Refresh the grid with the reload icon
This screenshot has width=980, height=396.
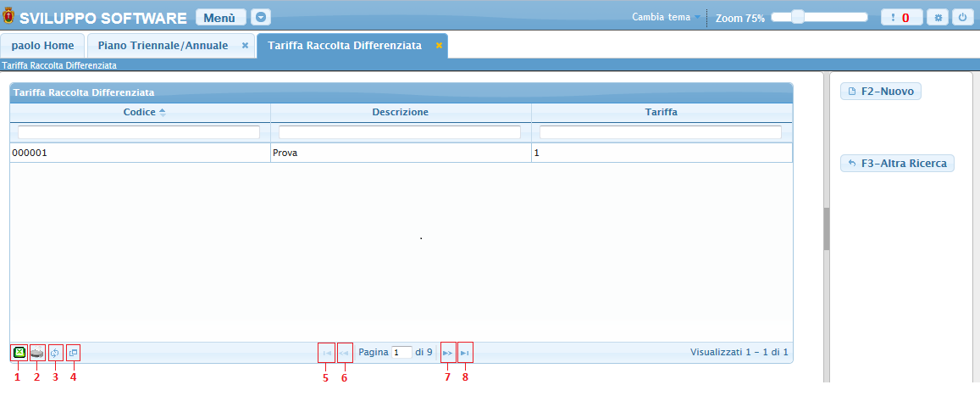[56, 353]
